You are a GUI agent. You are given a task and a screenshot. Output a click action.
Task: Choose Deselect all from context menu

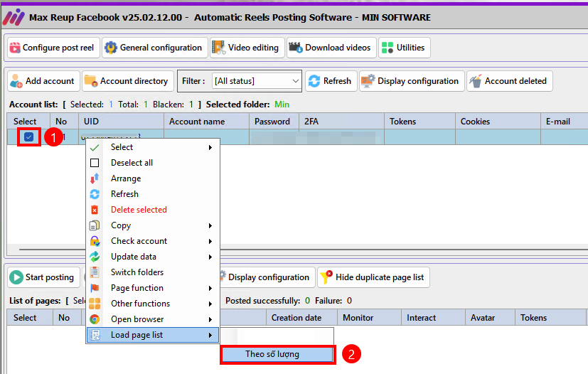click(153, 163)
